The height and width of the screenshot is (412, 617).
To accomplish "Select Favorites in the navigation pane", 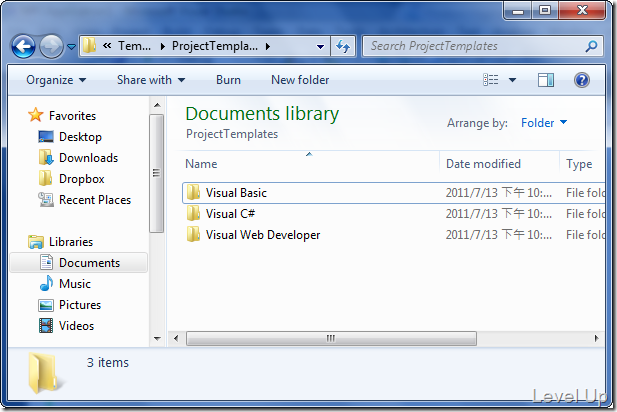I will [x=72, y=116].
